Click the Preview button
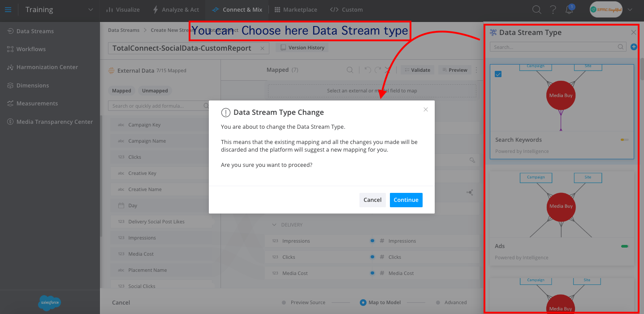This screenshot has width=644, height=314. click(454, 70)
